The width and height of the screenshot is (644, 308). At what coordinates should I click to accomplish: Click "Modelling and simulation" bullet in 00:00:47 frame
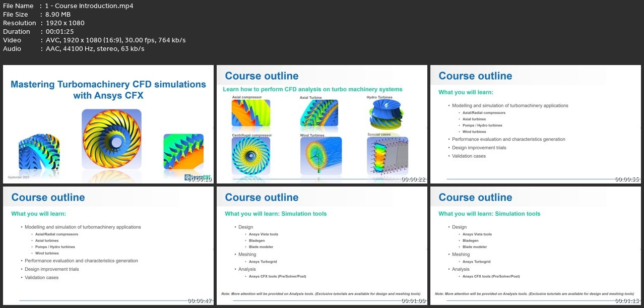coord(83,227)
